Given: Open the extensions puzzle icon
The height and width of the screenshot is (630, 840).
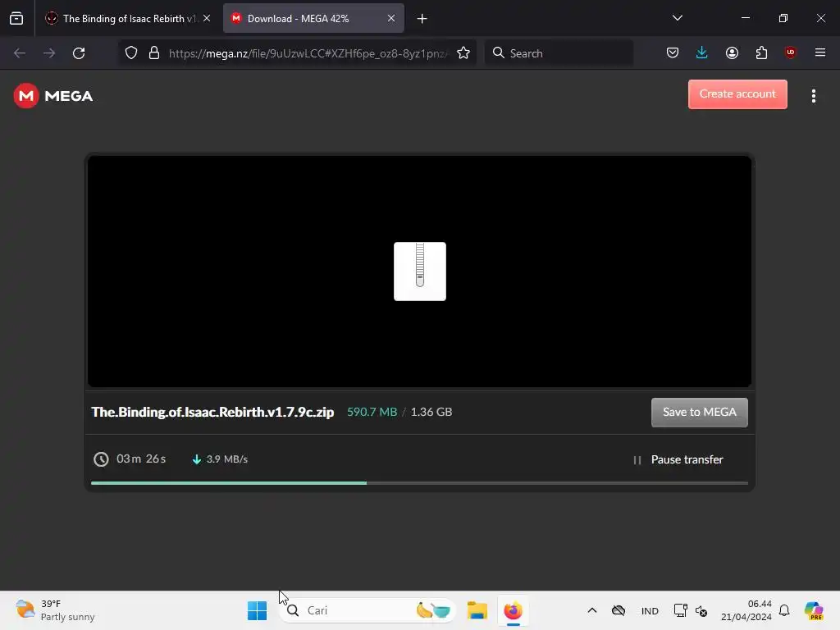Looking at the screenshot, I should tap(761, 52).
